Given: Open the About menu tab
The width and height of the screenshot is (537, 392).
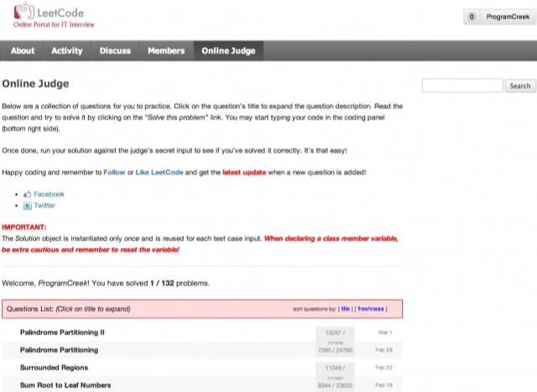Looking at the screenshot, I should [23, 50].
